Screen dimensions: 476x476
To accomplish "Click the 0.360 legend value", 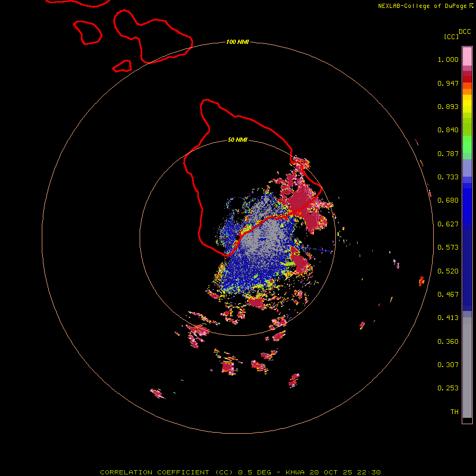I will pyautogui.click(x=448, y=342).
